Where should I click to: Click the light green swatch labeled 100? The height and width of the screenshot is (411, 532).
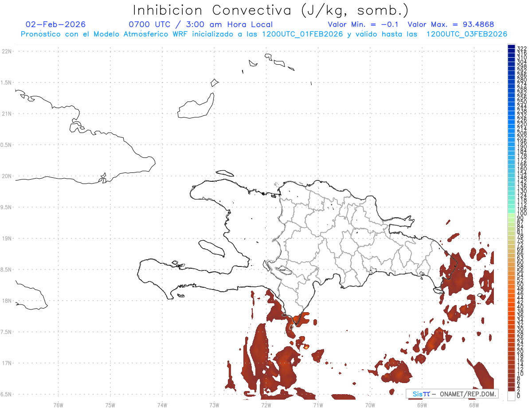click(511, 215)
